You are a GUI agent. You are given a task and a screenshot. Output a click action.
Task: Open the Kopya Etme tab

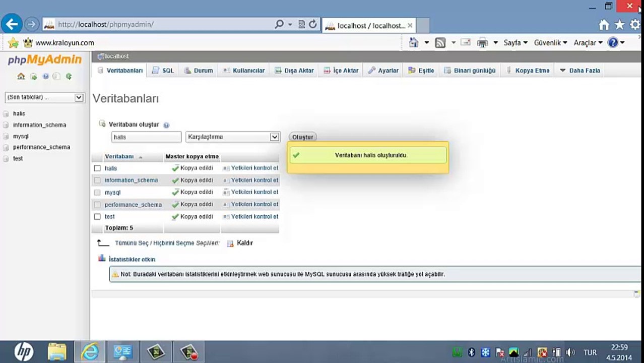click(528, 71)
